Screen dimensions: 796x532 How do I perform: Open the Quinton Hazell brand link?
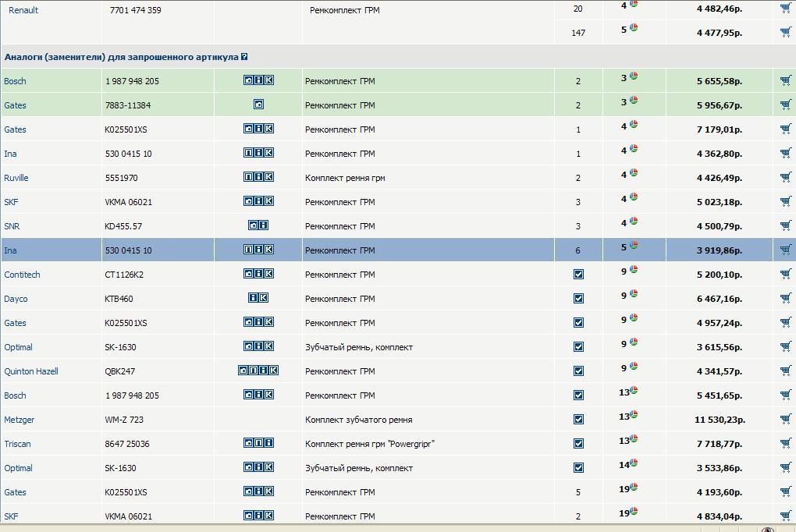pyautogui.click(x=31, y=371)
